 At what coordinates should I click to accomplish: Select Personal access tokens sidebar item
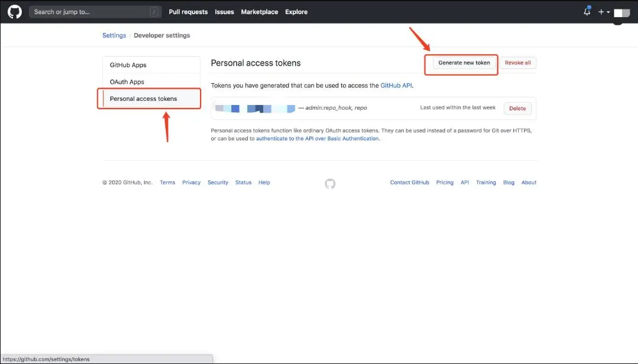[143, 99]
